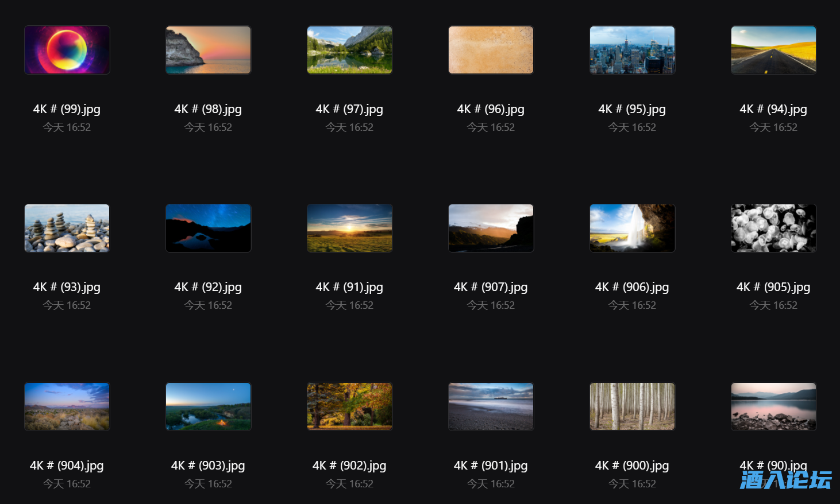Select the label "4K # (96).jpg"
The width and height of the screenshot is (840, 504).
[x=491, y=109]
